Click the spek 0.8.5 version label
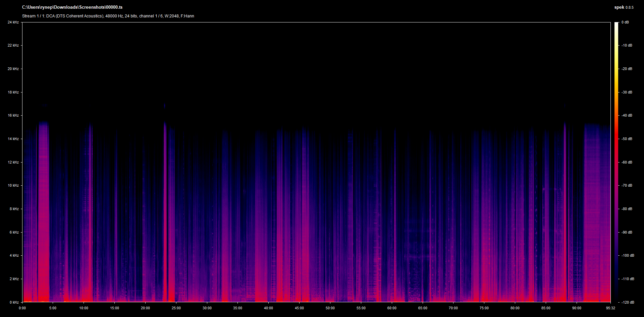 [624, 7]
